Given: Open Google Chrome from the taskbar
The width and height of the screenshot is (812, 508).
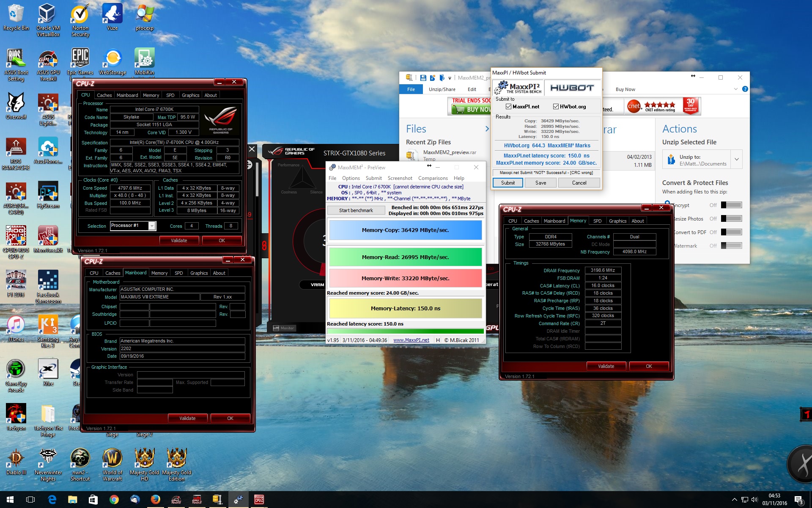Looking at the screenshot, I should 114,500.
